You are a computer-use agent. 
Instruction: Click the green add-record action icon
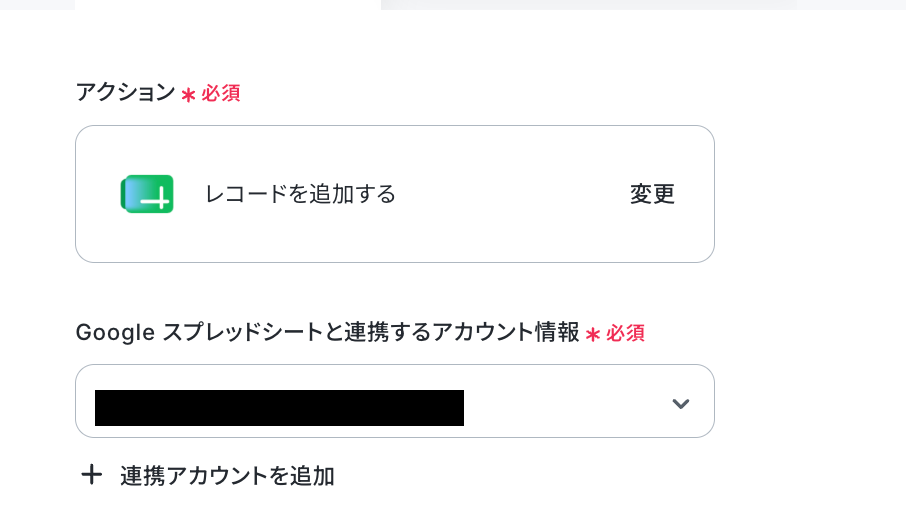tap(147, 194)
